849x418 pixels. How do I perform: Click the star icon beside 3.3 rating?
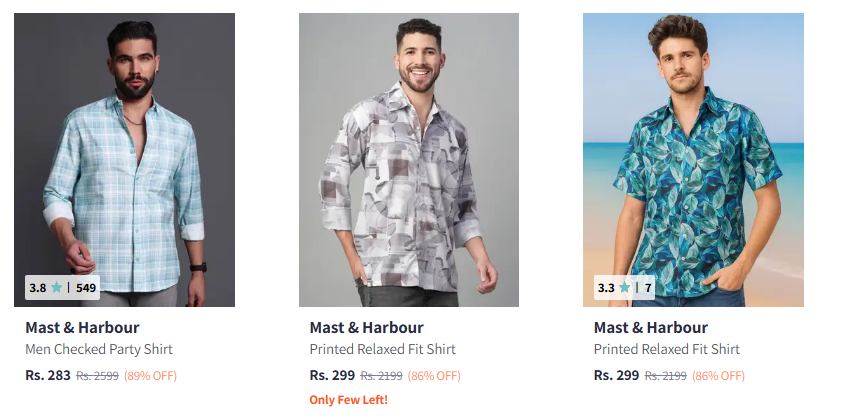[x=624, y=288]
